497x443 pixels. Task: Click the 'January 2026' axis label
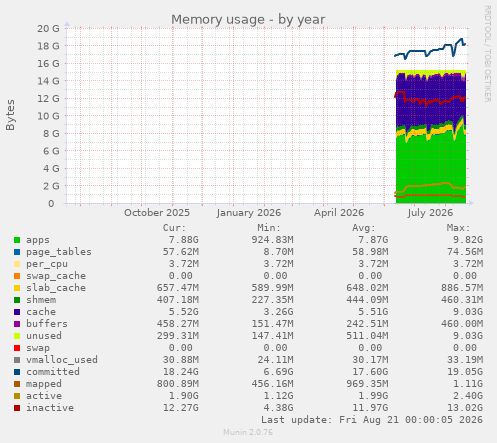[249, 213]
